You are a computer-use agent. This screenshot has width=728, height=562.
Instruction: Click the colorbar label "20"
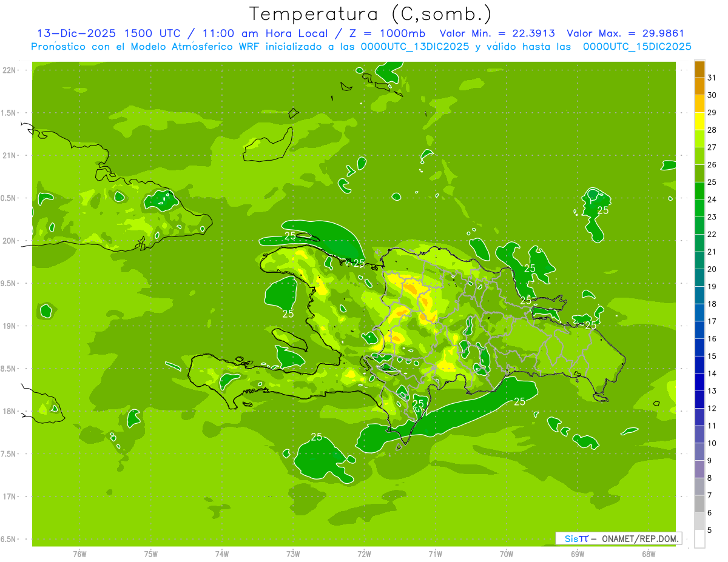point(712,269)
